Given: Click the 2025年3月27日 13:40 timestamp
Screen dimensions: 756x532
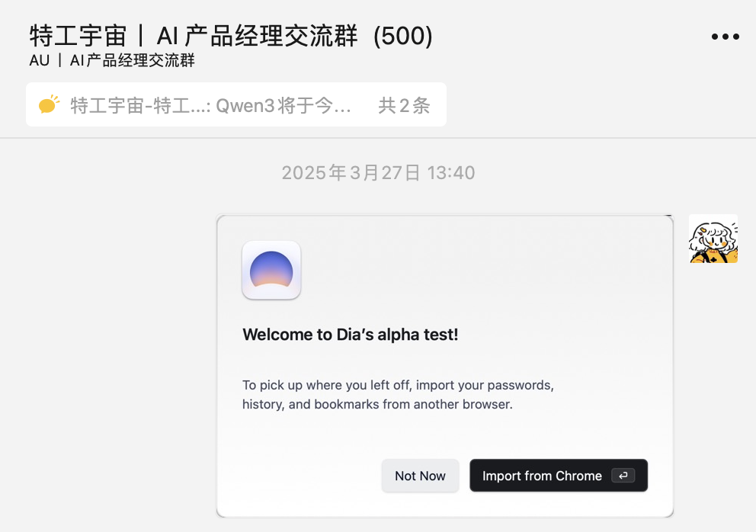Looking at the screenshot, I should point(379,173).
